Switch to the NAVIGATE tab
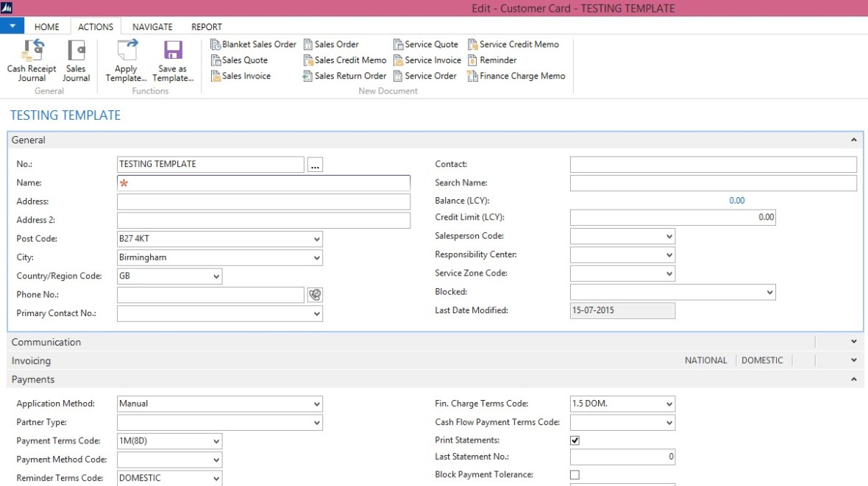 point(152,26)
